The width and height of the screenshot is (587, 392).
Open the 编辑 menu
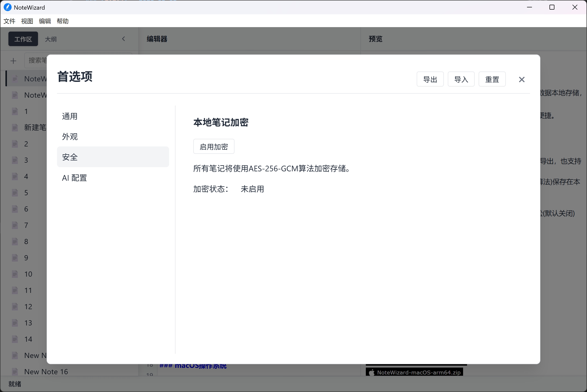click(45, 21)
